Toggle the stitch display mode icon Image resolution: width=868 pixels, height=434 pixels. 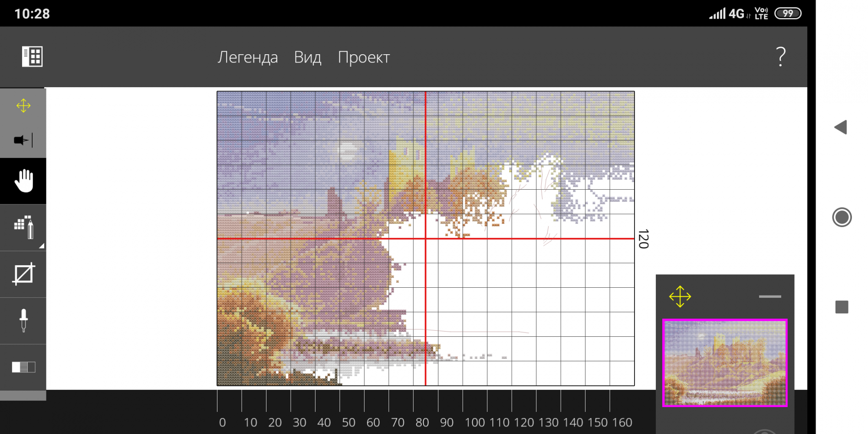(23, 367)
